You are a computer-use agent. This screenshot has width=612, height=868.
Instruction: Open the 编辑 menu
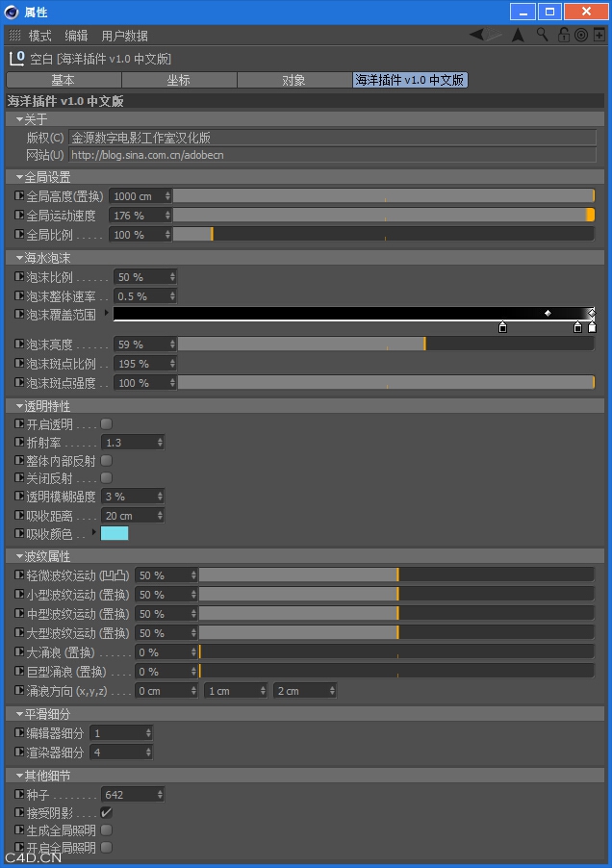coord(76,36)
